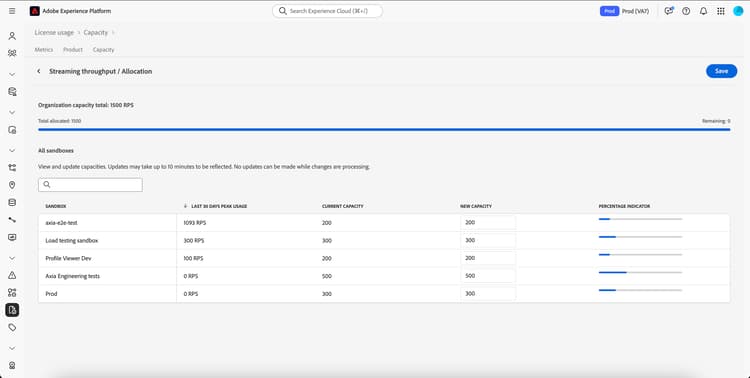The width and height of the screenshot is (750, 378).
Task: Select the Load testing sandbox name
Action: [x=72, y=241]
